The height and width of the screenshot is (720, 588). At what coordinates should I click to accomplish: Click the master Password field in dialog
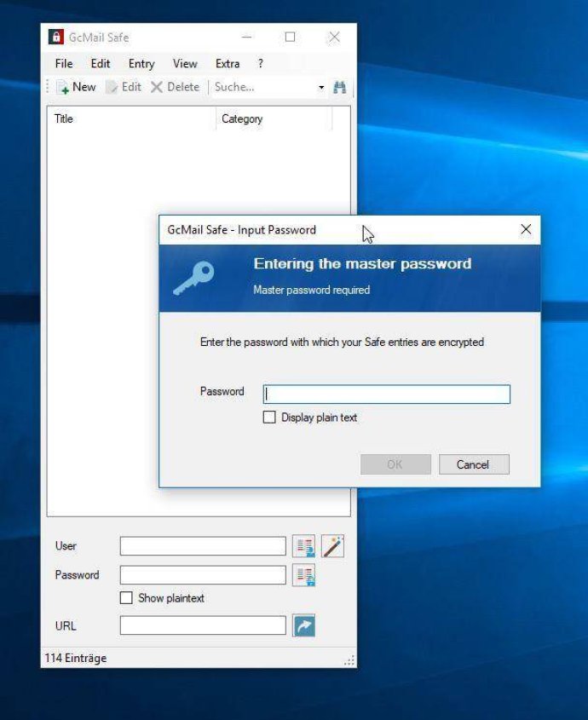coord(387,394)
